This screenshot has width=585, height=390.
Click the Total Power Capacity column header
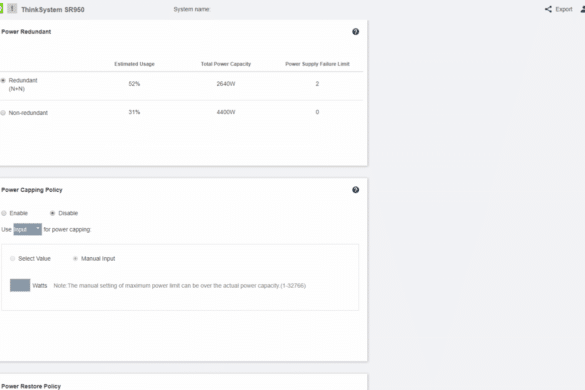(226, 64)
